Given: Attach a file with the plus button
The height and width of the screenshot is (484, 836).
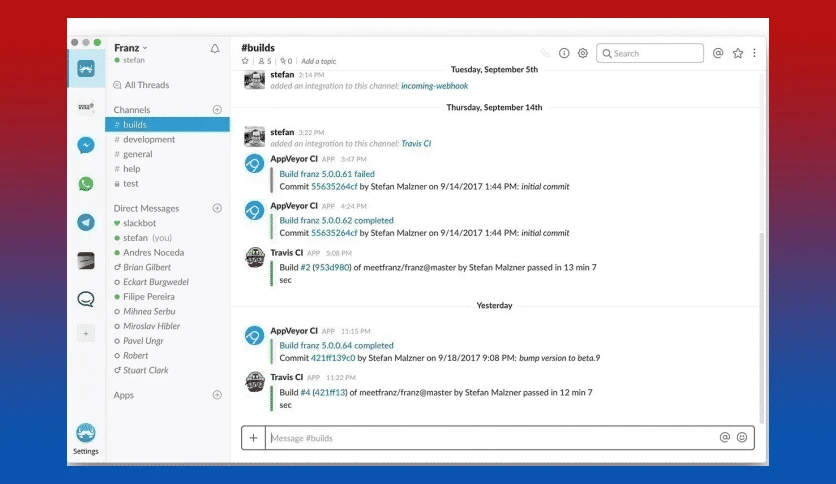Looking at the screenshot, I should (x=253, y=438).
